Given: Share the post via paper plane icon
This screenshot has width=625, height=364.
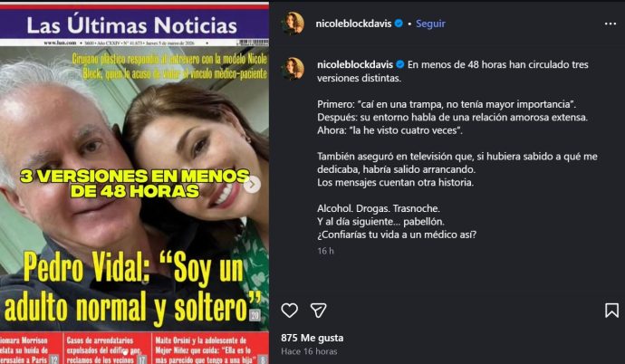Looking at the screenshot, I should 319,311.
